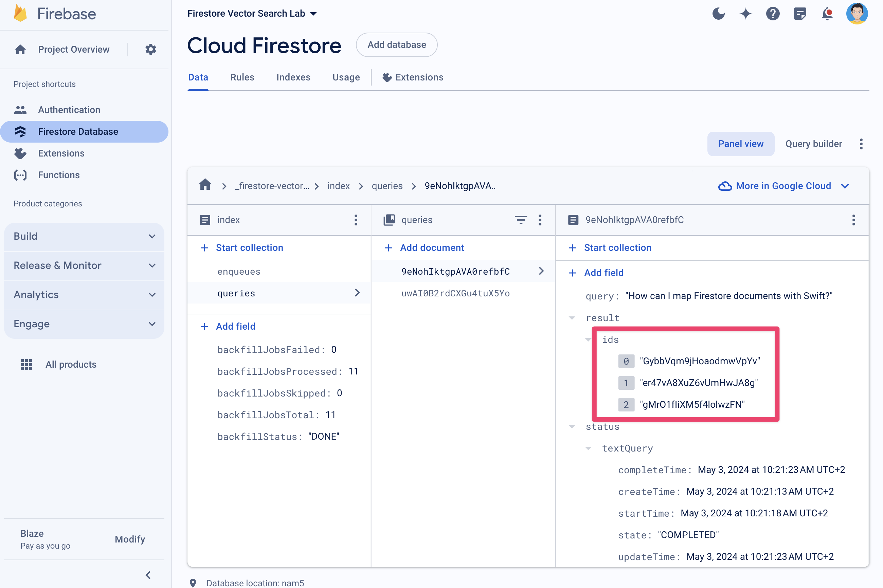Click Add database button

tap(396, 44)
